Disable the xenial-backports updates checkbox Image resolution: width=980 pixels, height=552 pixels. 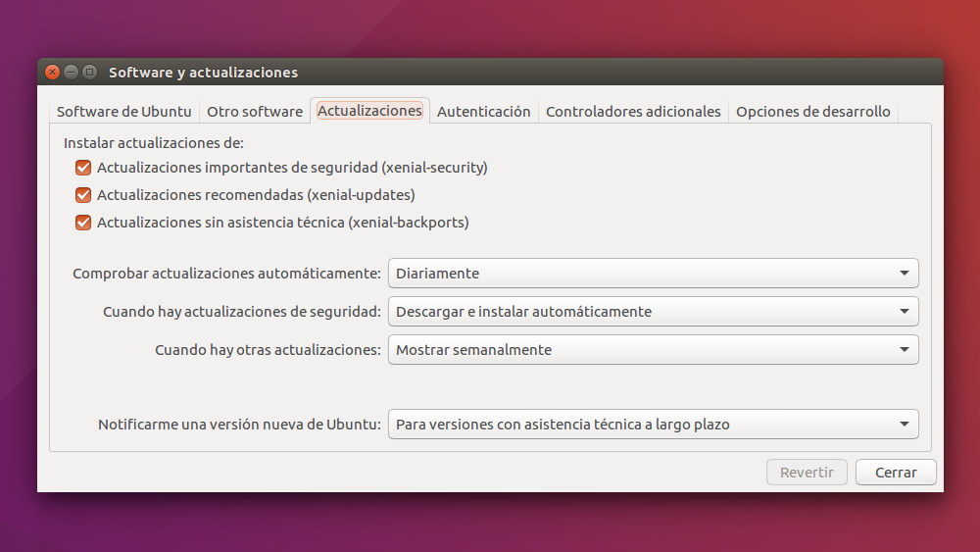pos(83,223)
